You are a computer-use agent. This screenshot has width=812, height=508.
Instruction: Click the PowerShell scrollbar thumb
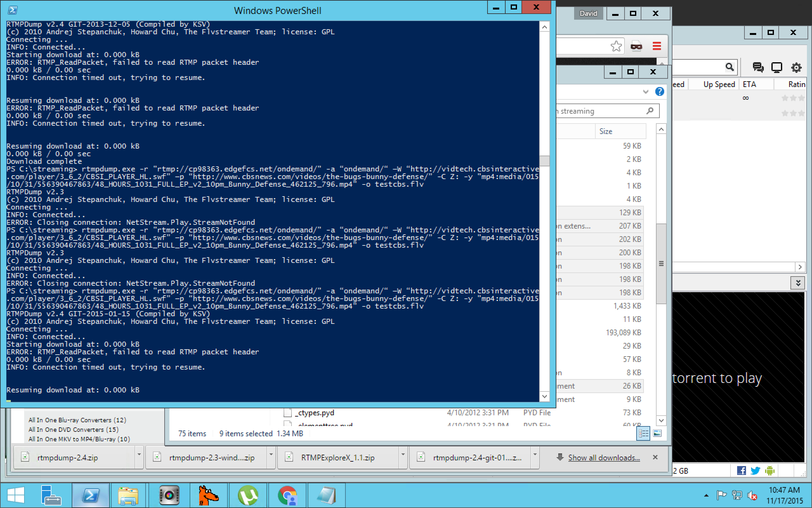544,161
